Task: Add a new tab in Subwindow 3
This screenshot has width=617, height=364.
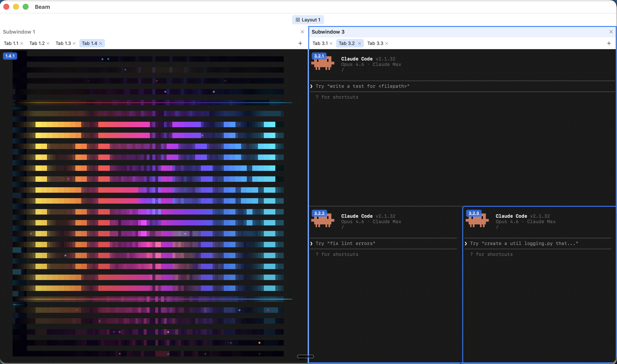Action: [609, 43]
